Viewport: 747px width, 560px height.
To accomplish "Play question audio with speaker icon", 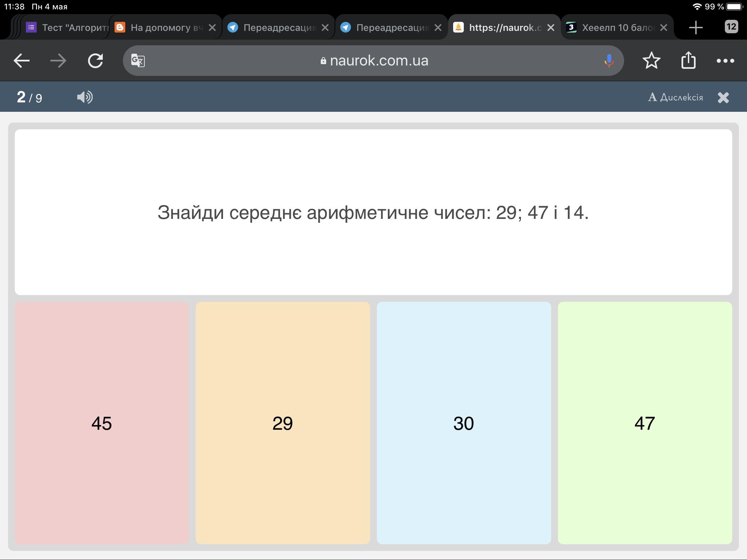I will (85, 97).
